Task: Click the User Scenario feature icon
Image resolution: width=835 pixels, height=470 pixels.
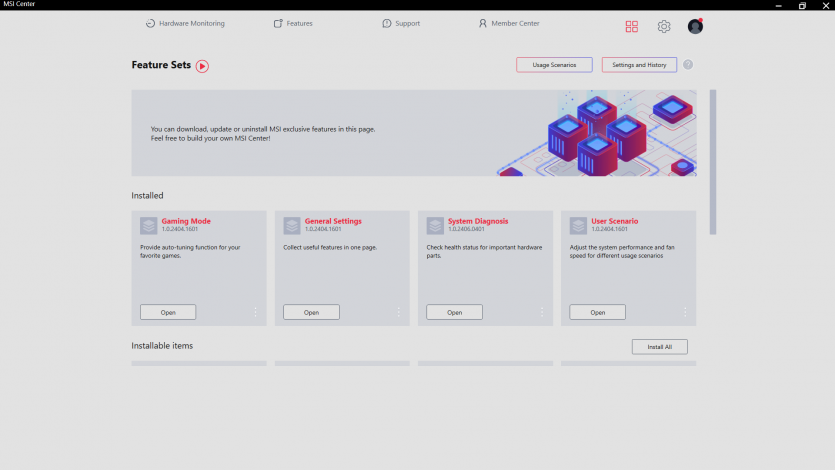Action: [578, 226]
